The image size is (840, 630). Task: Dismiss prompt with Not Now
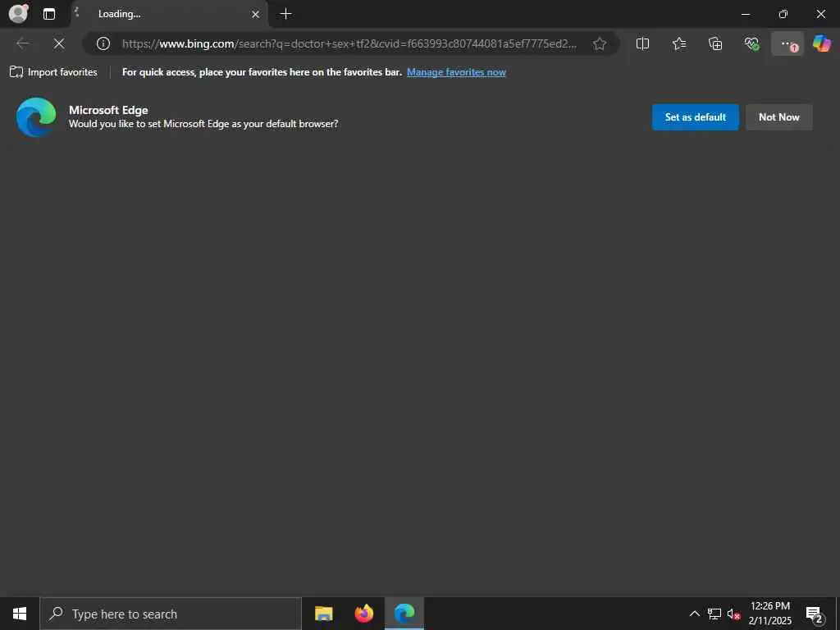(779, 116)
